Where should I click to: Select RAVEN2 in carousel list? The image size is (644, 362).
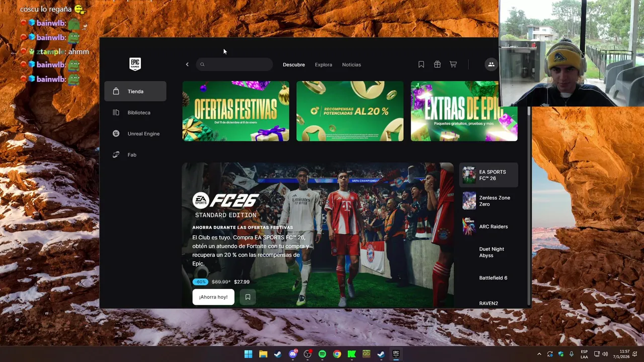[x=489, y=303]
